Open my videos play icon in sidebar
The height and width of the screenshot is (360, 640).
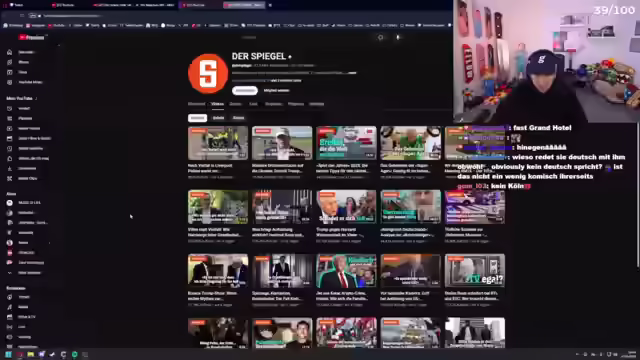9,129
